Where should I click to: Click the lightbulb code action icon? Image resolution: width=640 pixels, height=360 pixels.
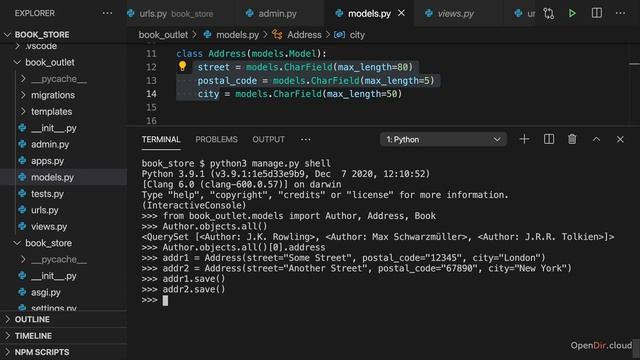182,66
